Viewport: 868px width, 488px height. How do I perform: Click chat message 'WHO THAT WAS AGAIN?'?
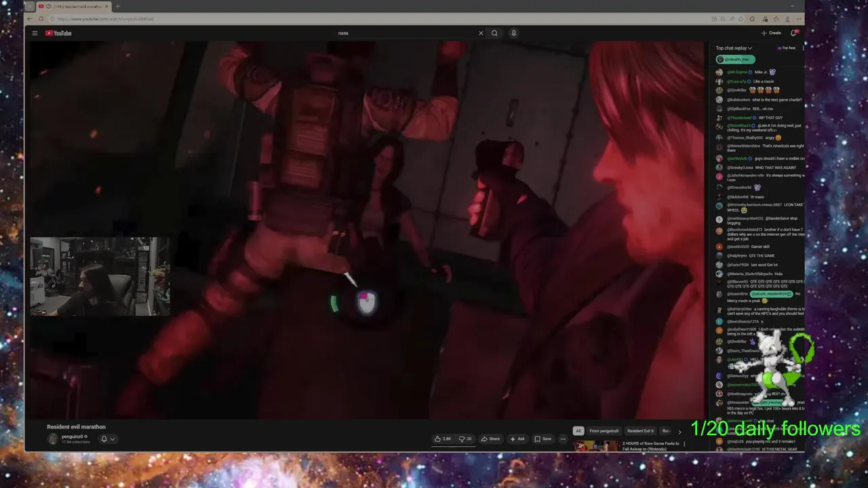tap(776, 167)
